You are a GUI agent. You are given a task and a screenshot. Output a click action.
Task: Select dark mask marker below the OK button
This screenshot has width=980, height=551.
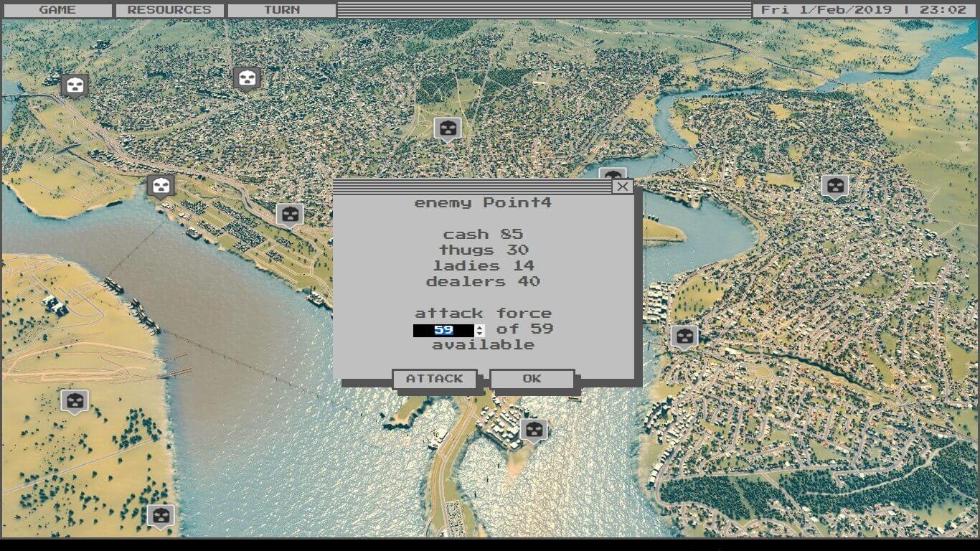(534, 431)
